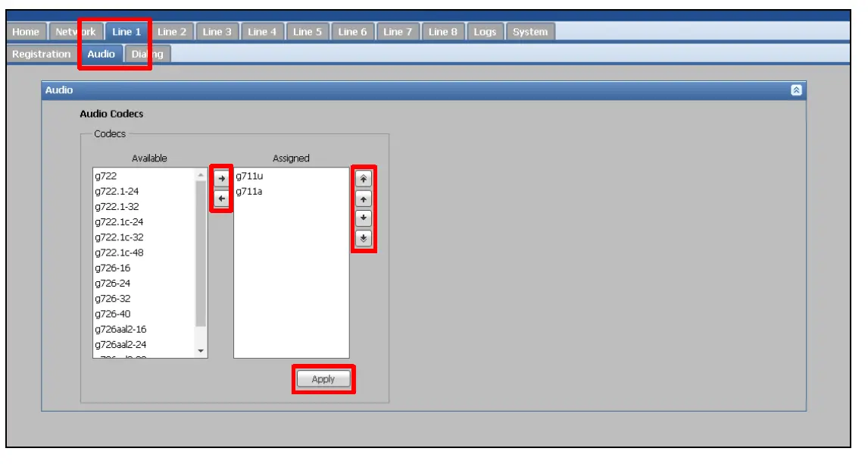This screenshot has height=464, width=868.
Task: Select the Line 3 tab
Action: tap(217, 32)
